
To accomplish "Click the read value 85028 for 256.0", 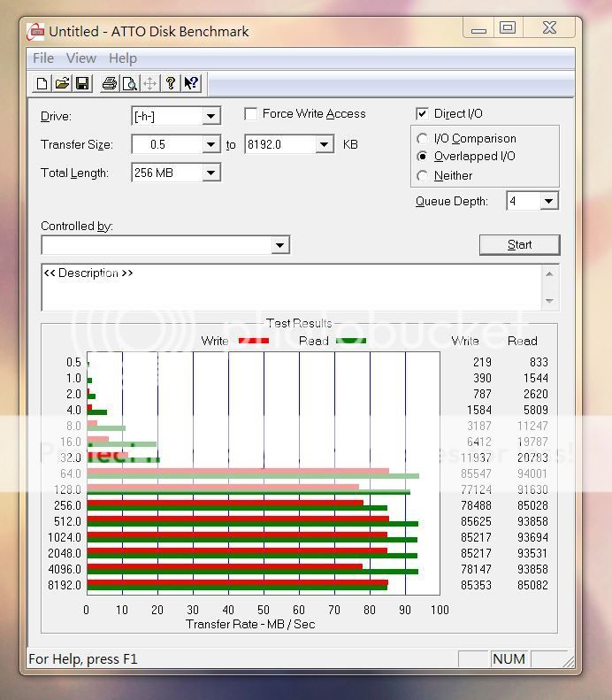I will [x=532, y=505].
